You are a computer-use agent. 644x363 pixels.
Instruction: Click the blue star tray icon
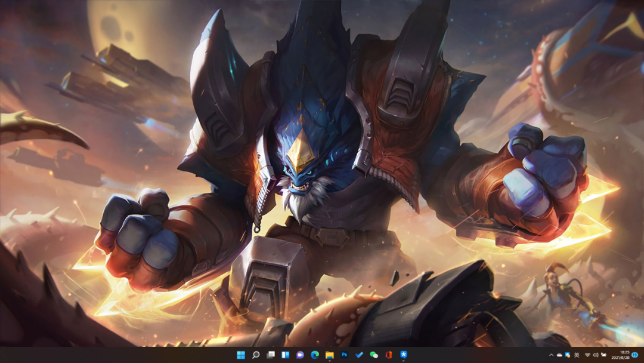click(x=568, y=355)
